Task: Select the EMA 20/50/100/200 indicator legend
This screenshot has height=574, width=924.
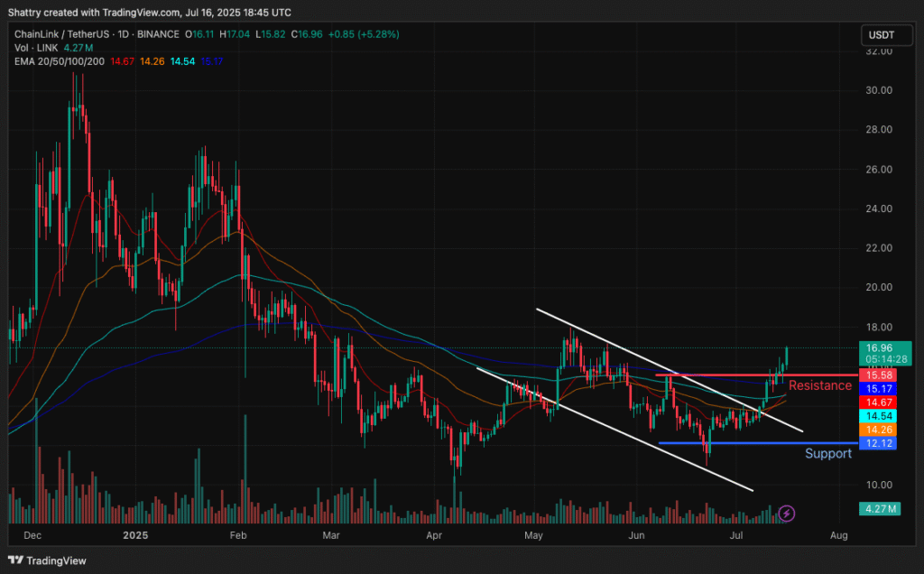Action: click(59, 60)
